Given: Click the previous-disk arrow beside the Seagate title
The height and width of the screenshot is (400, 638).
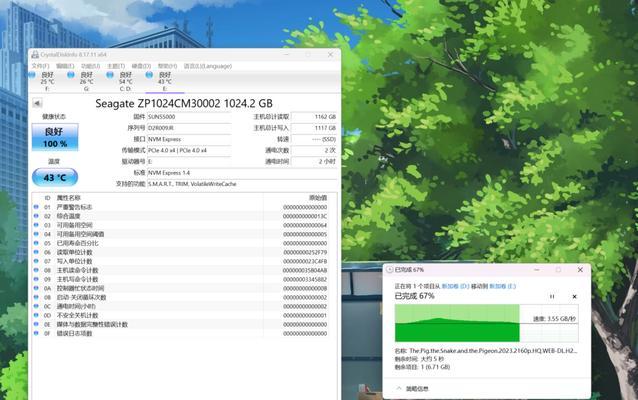Looking at the screenshot, I should click(x=37, y=103).
